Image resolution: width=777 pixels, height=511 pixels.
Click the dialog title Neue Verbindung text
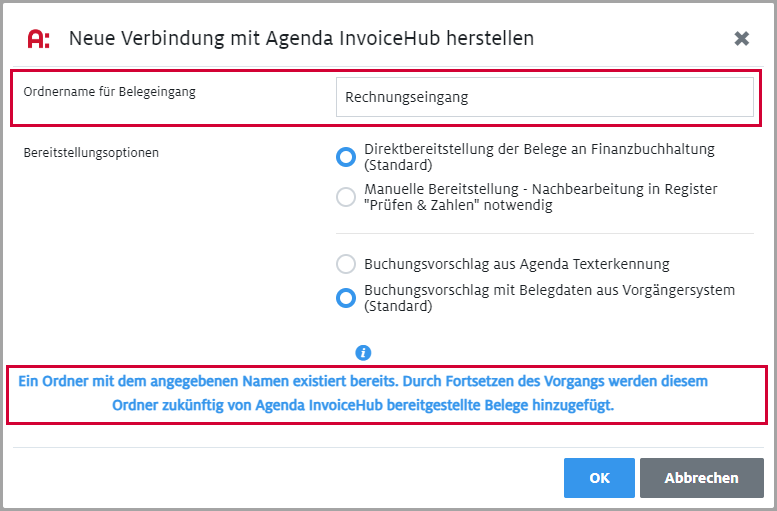(x=301, y=38)
